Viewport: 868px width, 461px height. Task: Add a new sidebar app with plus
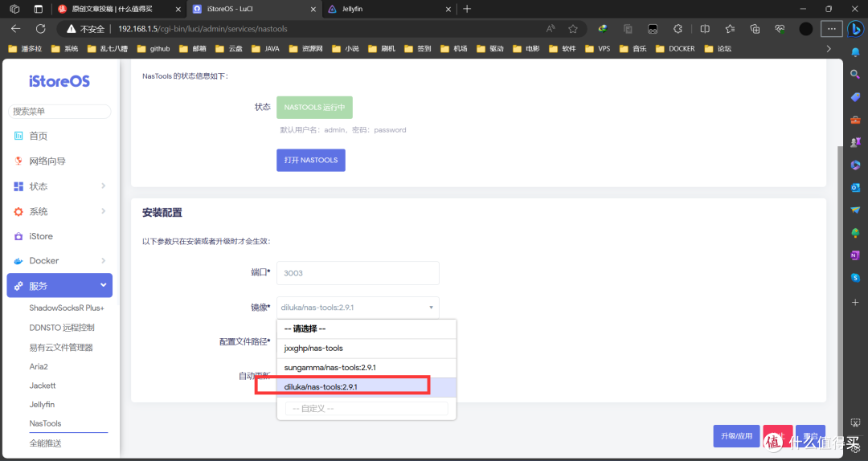point(855,302)
